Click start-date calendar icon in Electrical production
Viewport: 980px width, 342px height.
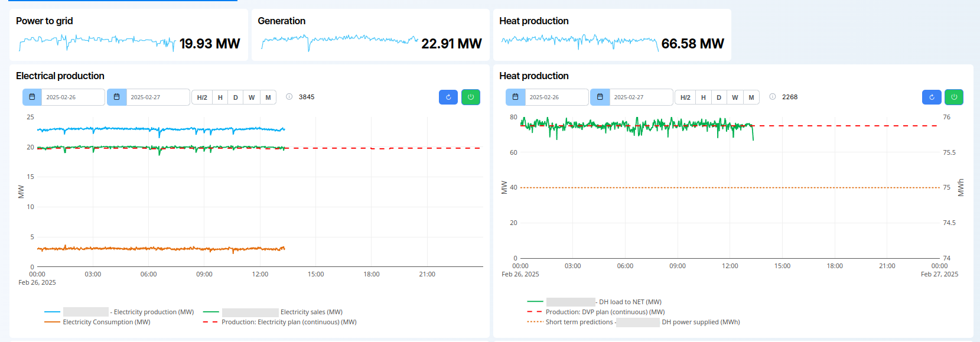point(32,97)
